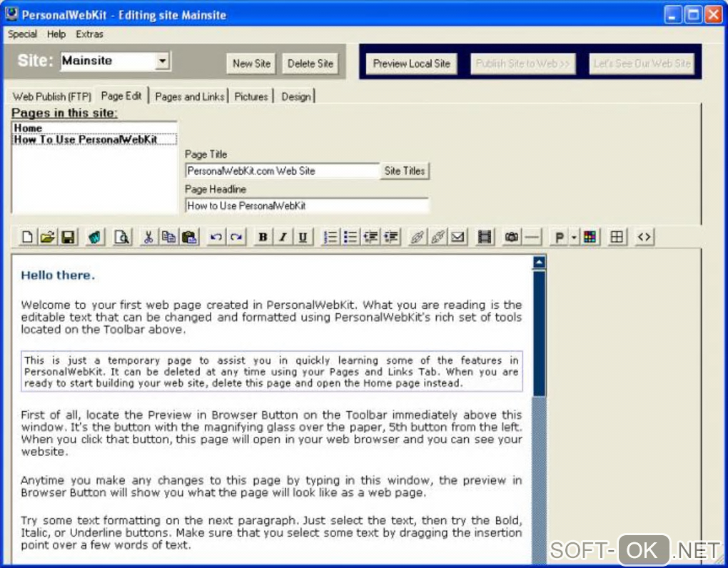Create a new page with the blank document icon
Viewport: 728px width, 568px height.
pos(27,237)
